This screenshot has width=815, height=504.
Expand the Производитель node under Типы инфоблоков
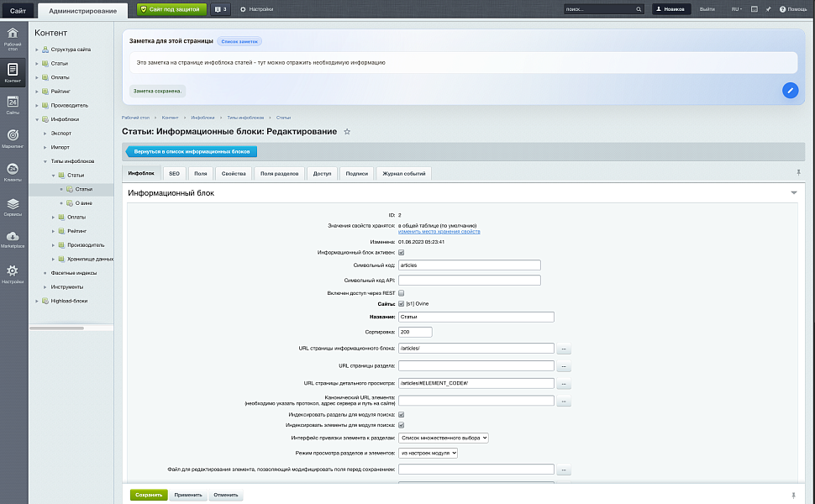[53, 245]
